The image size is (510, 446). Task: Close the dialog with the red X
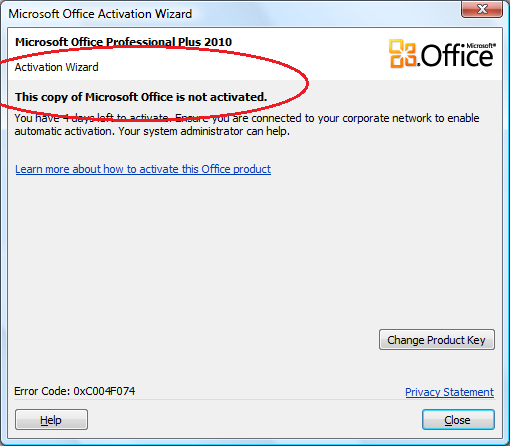click(x=482, y=9)
